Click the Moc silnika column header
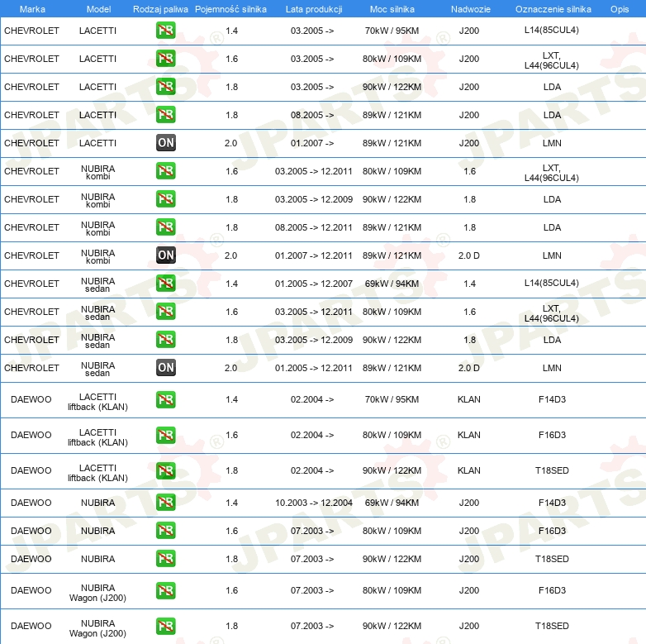This screenshot has width=646, height=644. click(x=392, y=9)
